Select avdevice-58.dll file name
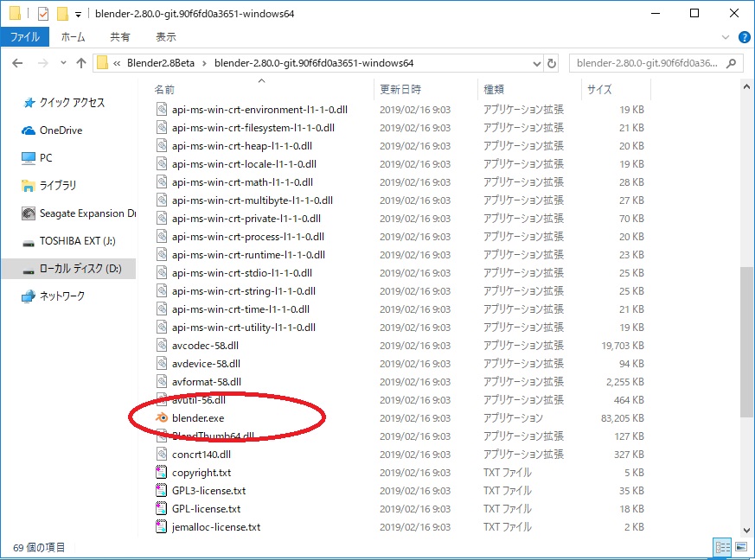The image size is (755, 560). pos(206,364)
